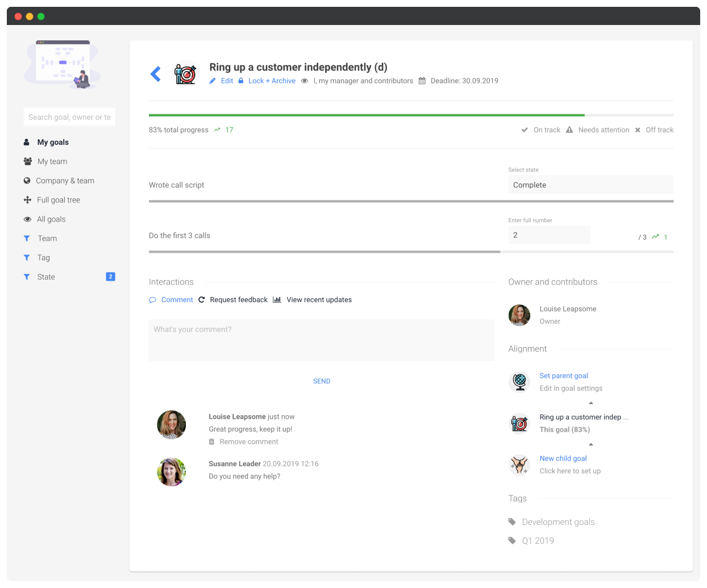Open the Select state dropdown showing Complete
Screen dimensions: 707x588
591,185
